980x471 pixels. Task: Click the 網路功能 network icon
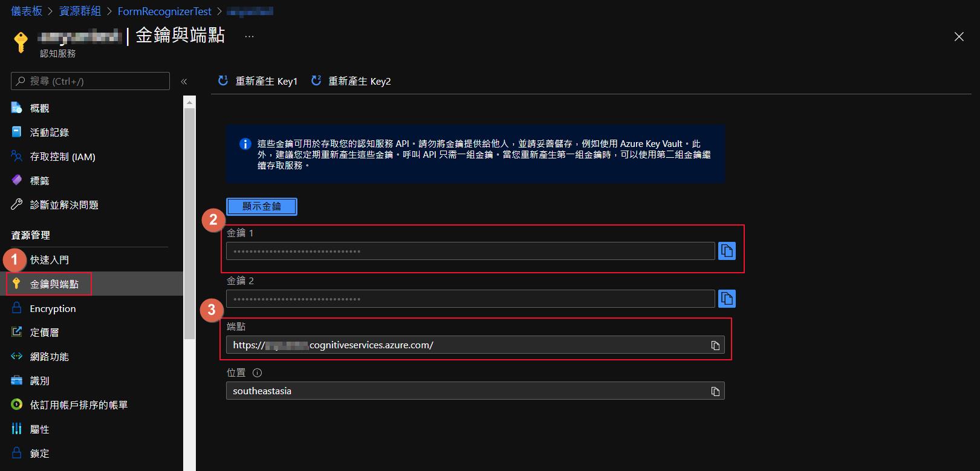(17, 356)
